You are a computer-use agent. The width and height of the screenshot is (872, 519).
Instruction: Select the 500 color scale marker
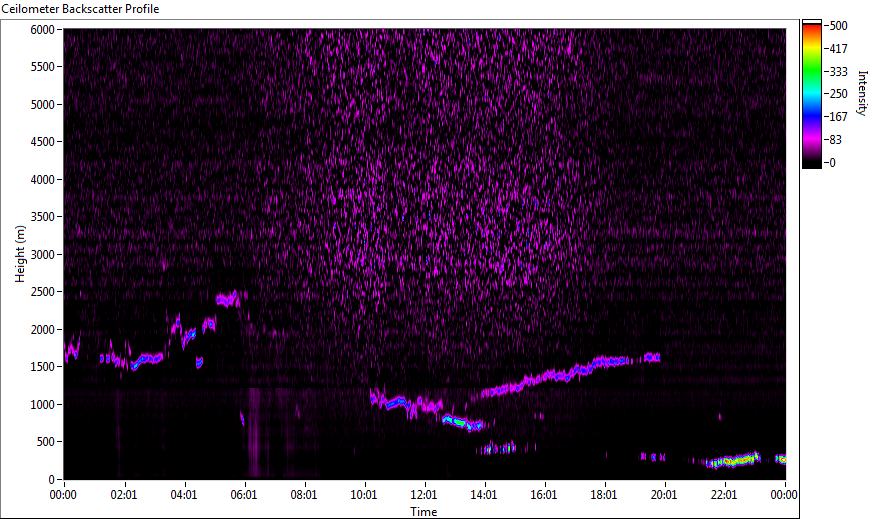point(838,26)
